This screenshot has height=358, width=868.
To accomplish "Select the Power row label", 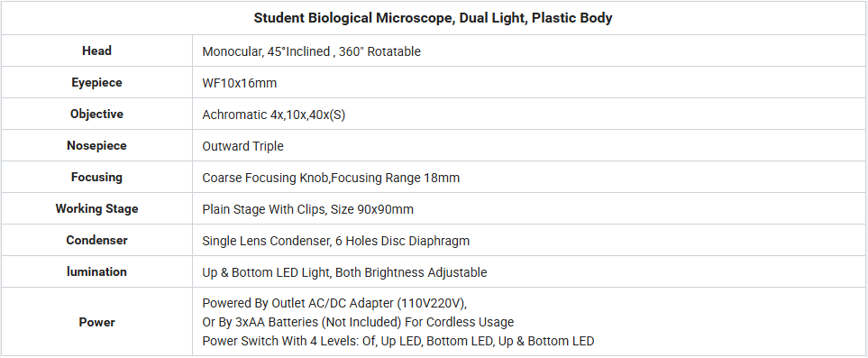I will coord(96,322).
